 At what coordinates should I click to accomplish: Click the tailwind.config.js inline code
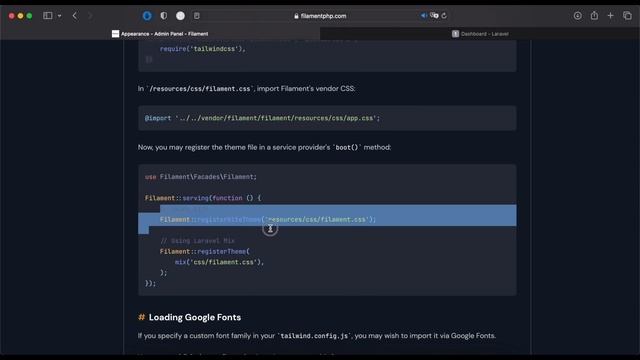[x=314, y=336]
